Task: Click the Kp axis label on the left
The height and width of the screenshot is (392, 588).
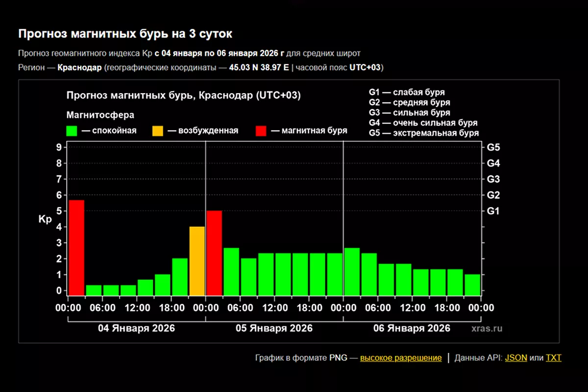Action: (x=45, y=220)
